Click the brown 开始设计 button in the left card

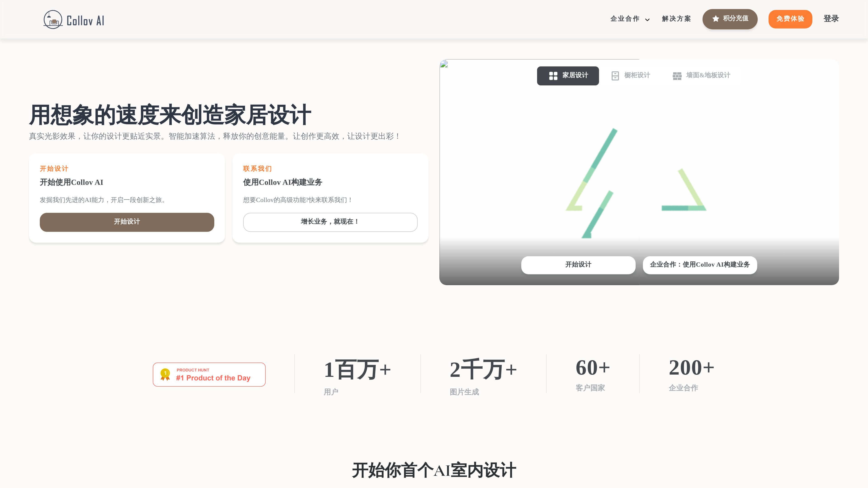click(127, 222)
